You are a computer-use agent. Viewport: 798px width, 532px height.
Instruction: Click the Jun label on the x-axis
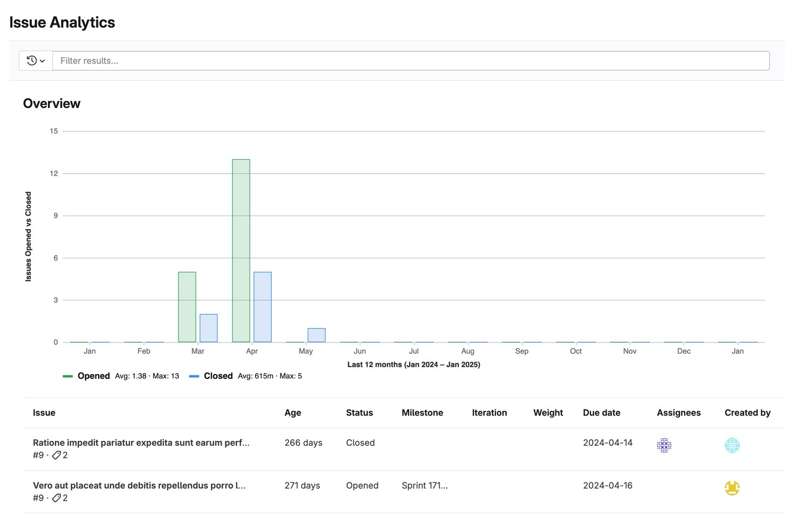click(x=360, y=351)
